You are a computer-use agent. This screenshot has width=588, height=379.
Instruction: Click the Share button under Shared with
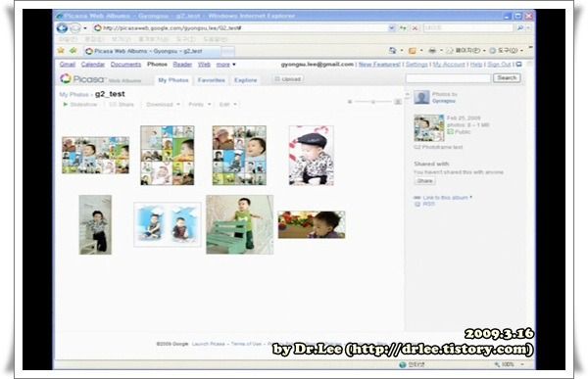coord(425,181)
